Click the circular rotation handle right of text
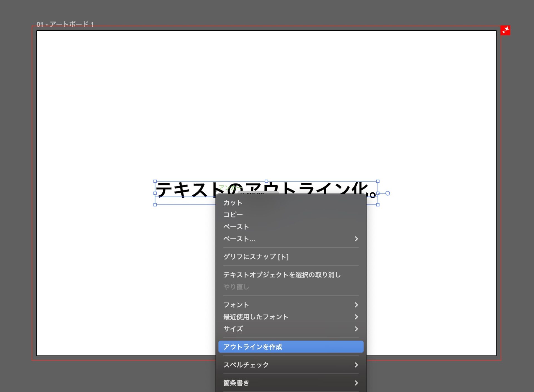 click(388, 193)
